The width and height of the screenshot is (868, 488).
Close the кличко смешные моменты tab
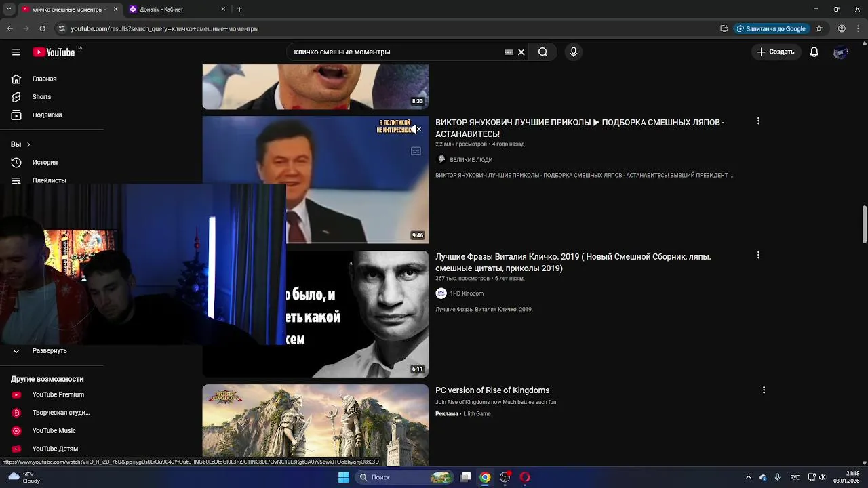pos(115,9)
